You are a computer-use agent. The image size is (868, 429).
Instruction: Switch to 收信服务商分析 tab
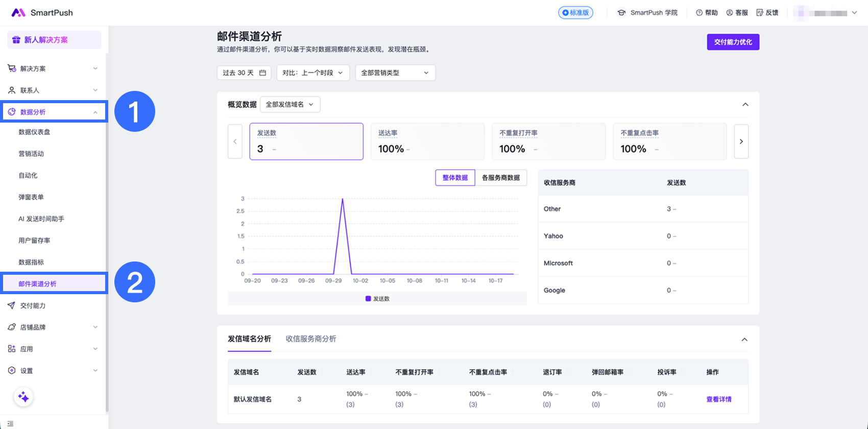pyautogui.click(x=311, y=339)
